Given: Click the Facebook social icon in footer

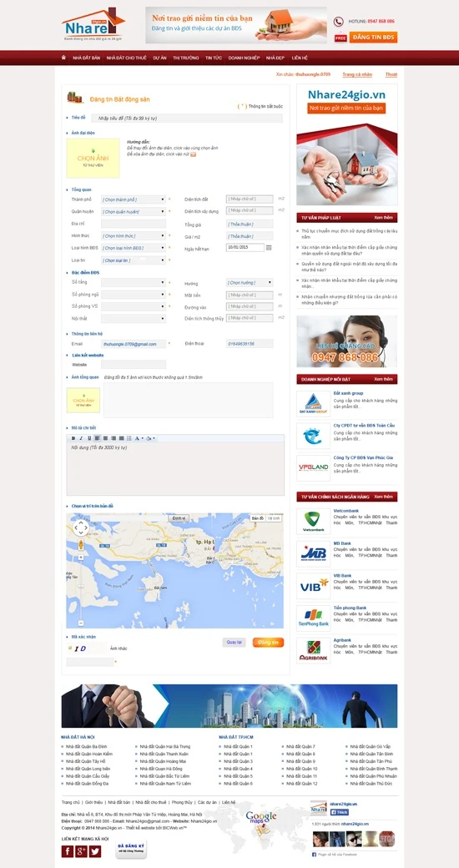Looking at the screenshot, I should (68, 850).
